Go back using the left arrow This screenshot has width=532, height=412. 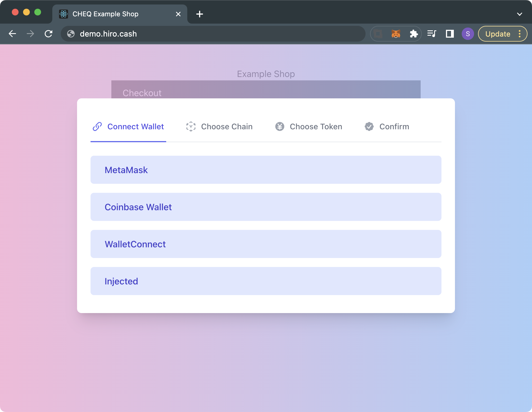click(12, 34)
